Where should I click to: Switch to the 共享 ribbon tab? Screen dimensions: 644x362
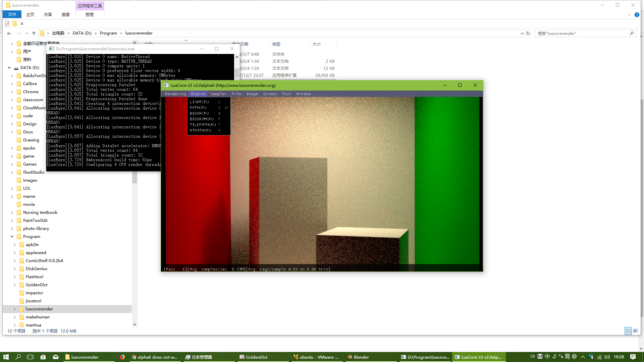[x=48, y=14]
